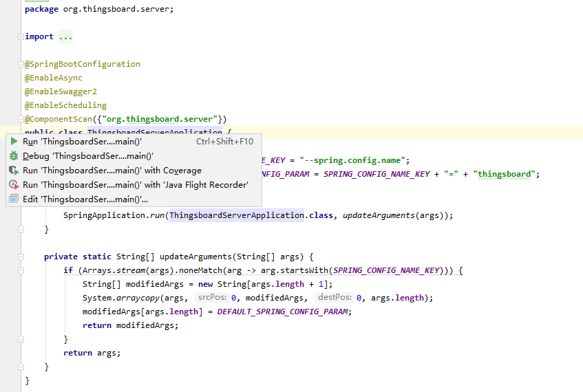Click highlighted ThingsboardServerApplication.class reference
Viewport: 583px width, 392px height.
point(251,215)
